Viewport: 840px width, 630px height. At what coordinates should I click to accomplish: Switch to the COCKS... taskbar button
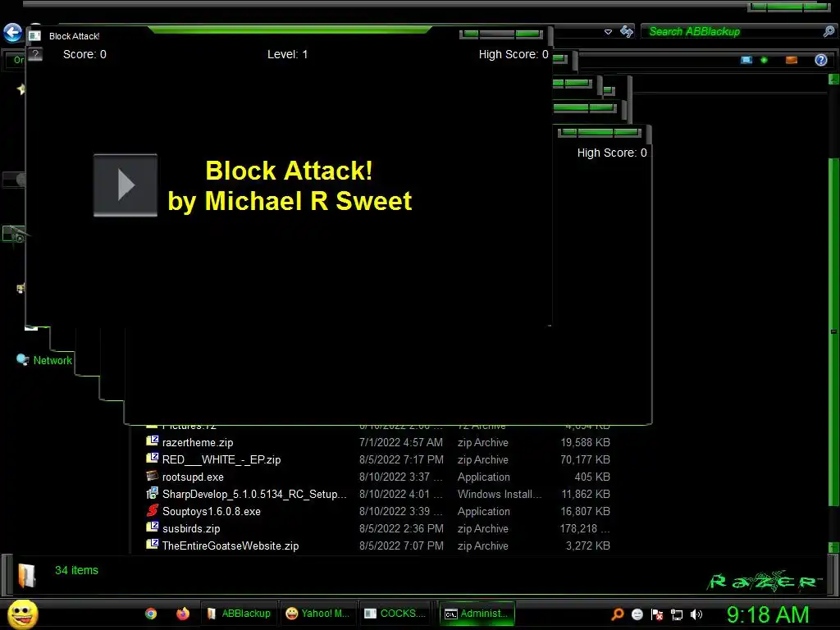click(x=395, y=614)
